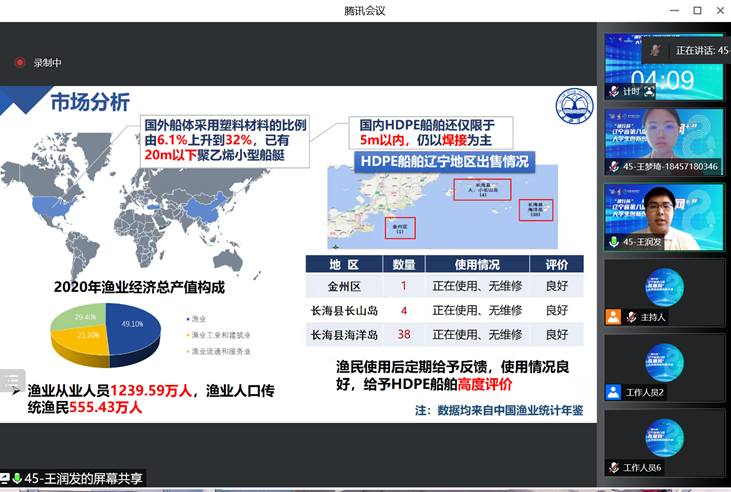Click the university logo on the slide
731x492 pixels.
coord(574,106)
